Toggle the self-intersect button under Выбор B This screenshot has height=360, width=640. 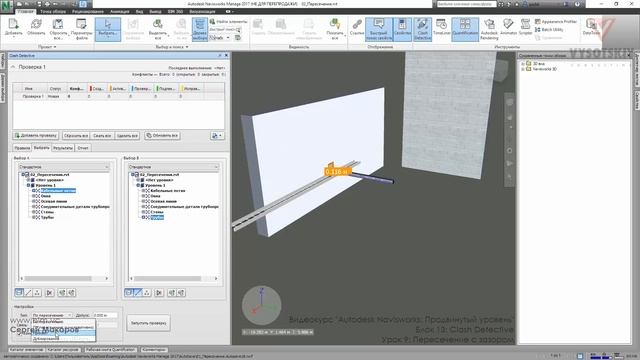pyautogui.click(x=159, y=293)
